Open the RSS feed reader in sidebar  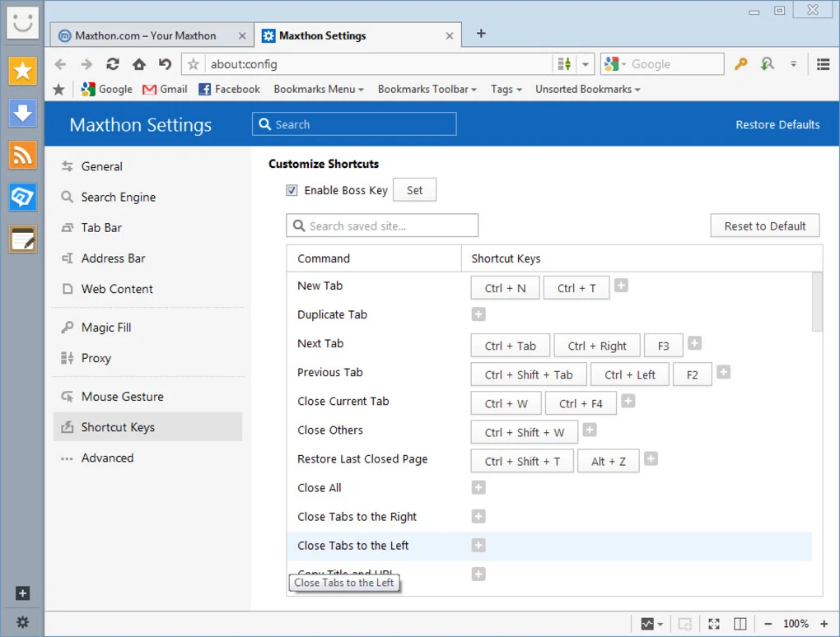click(x=22, y=156)
